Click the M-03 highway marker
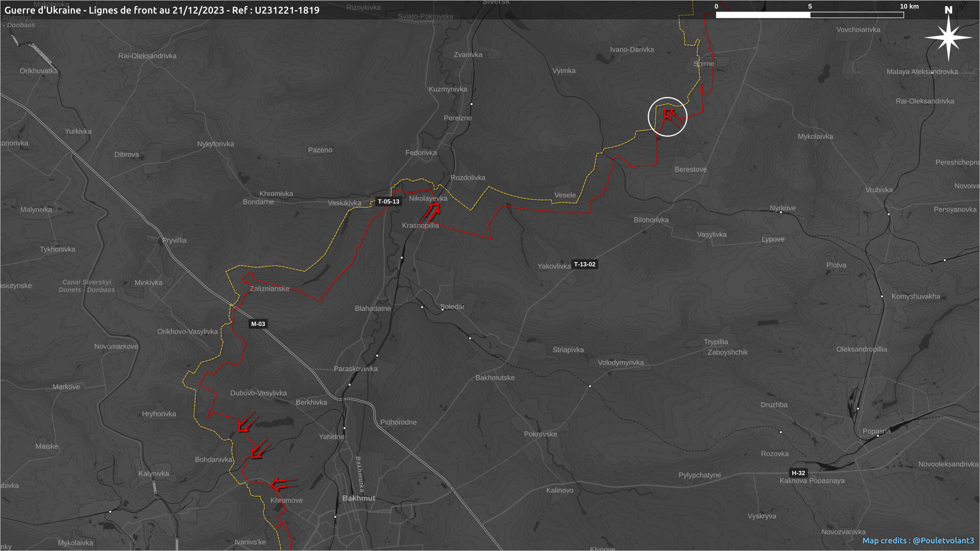This screenshot has height=551, width=980. tap(258, 324)
